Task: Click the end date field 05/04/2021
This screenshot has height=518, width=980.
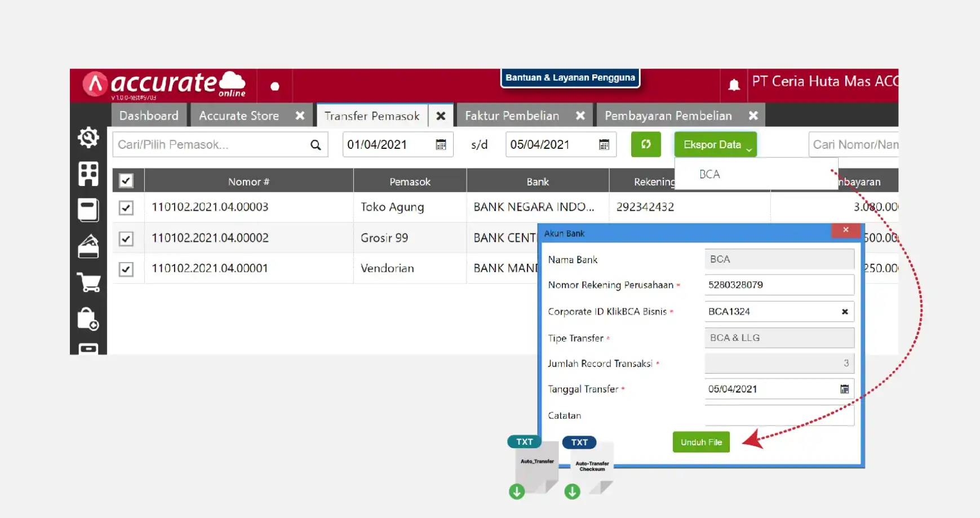Action: click(x=561, y=145)
